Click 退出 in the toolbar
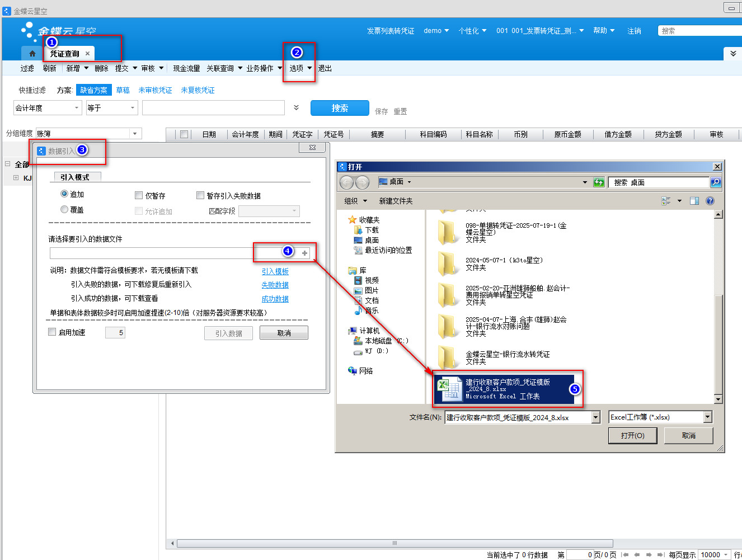This screenshot has width=742, height=560. point(325,68)
